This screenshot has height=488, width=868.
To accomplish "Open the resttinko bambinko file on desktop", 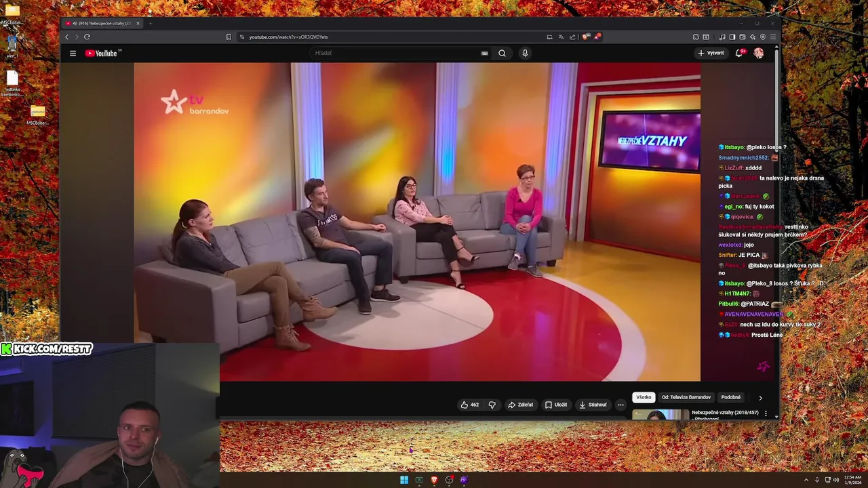I will 12,83.
